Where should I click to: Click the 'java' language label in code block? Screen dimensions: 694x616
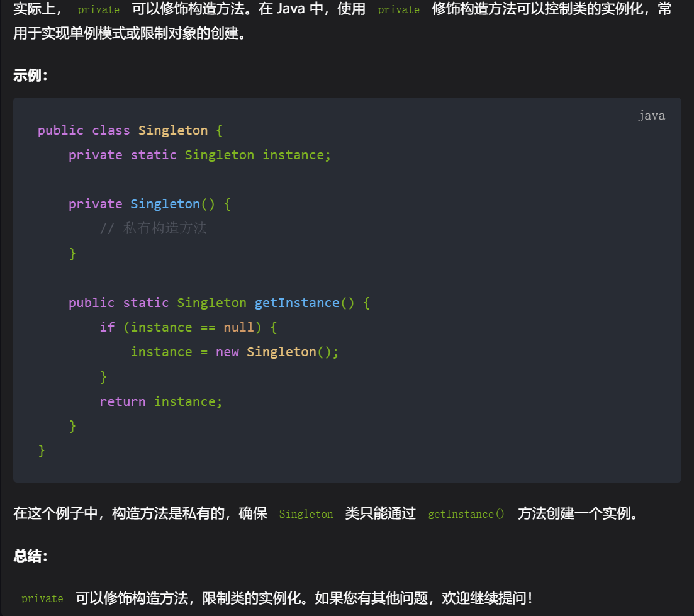pos(651,116)
